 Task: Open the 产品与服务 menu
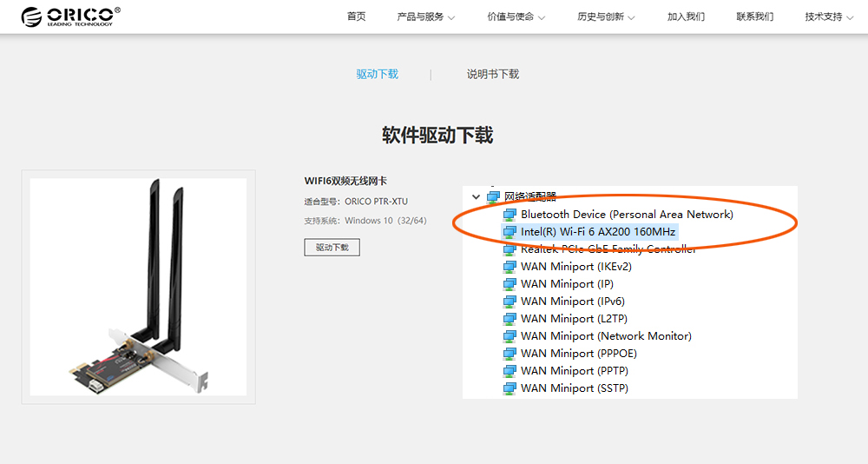coord(420,17)
